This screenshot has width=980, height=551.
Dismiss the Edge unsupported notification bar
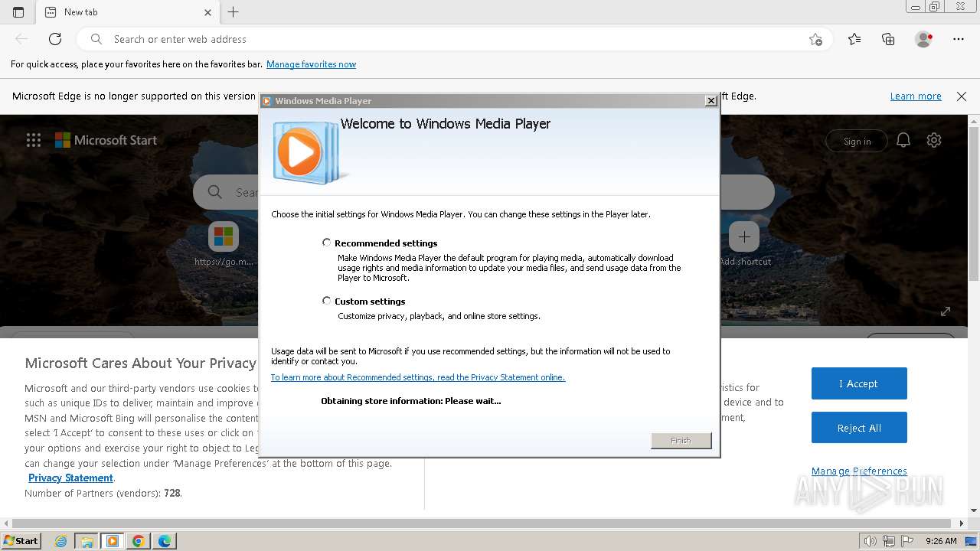tap(962, 96)
